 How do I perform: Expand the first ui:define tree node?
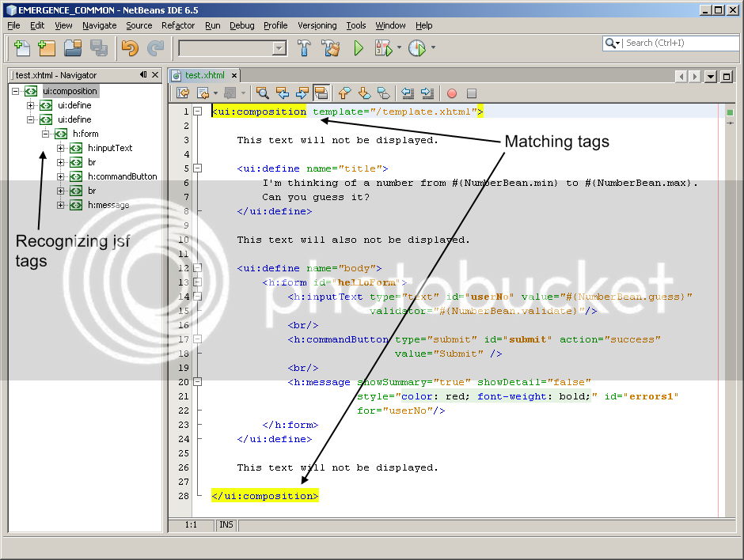pos(31,105)
